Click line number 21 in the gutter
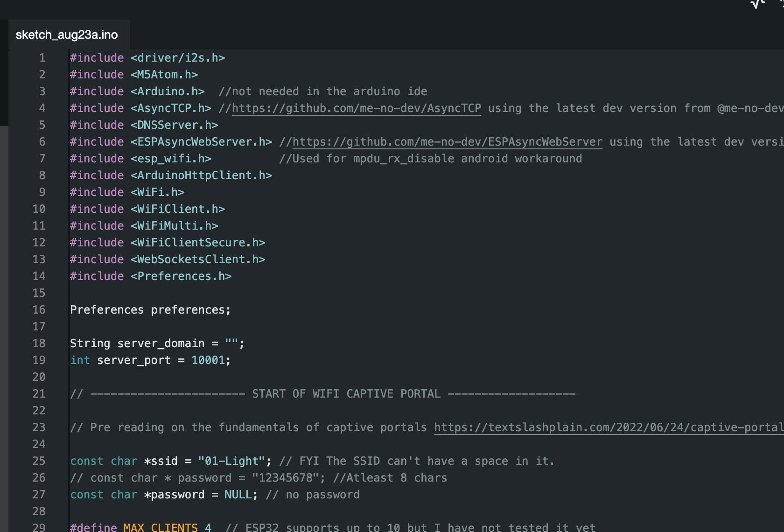The height and width of the screenshot is (532, 784). coord(39,394)
